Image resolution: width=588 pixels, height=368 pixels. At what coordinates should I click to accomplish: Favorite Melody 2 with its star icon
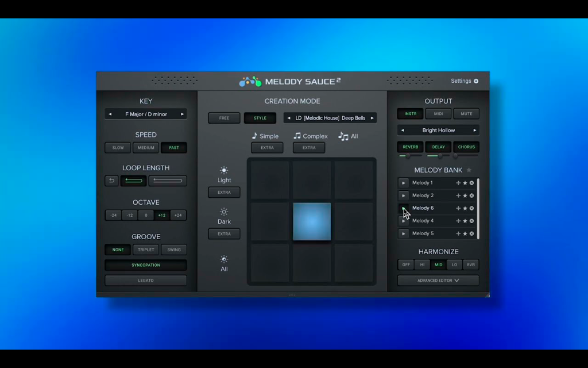point(465,195)
